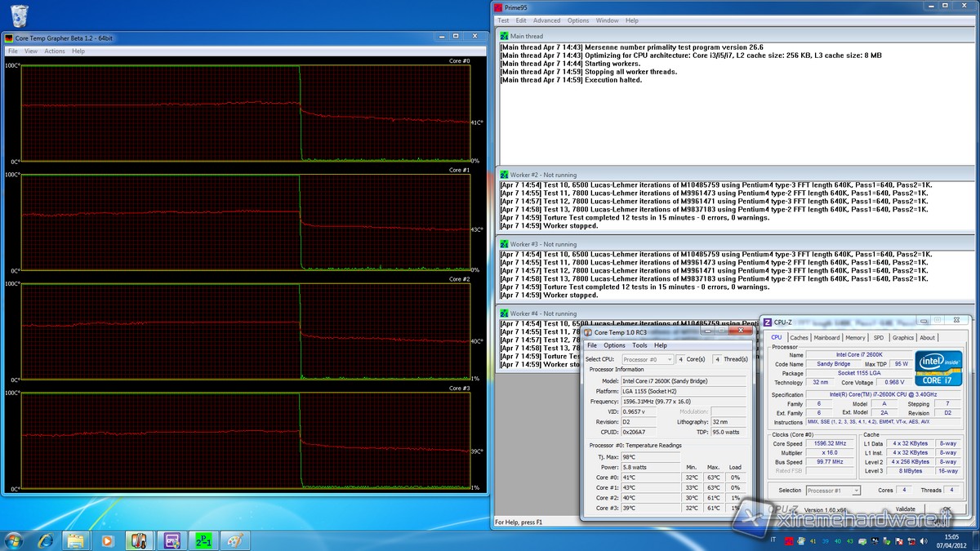Viewport: 980px width, 551px height.
Task: Launch Internet Explorer from the taskbar
Action: point(45,540)
